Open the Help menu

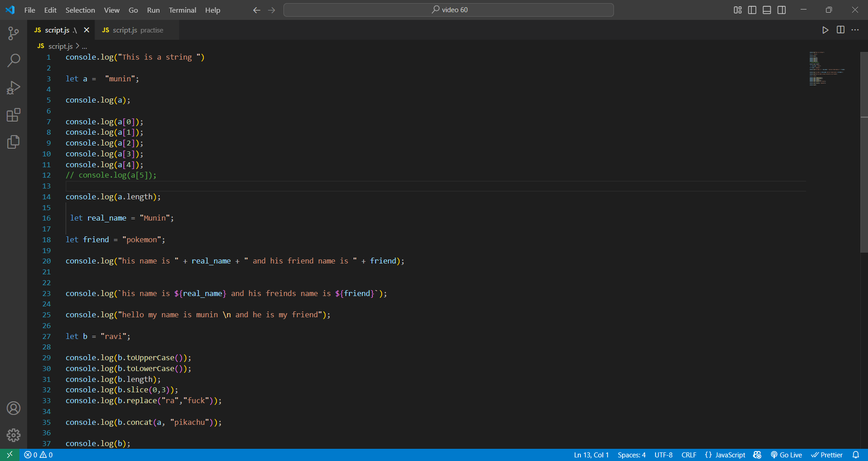(212, 10)
